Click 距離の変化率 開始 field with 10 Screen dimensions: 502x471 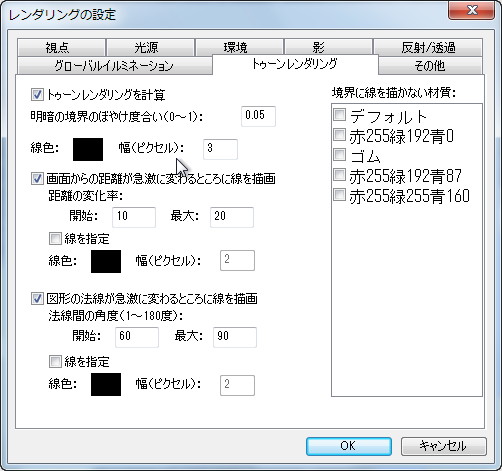coord(134,217)
